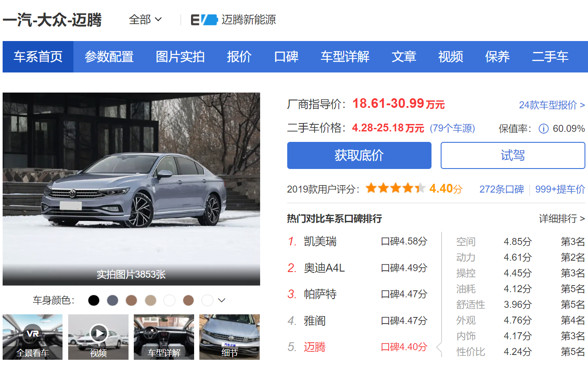
Task: Open the 文章 tab
Action: [x=404, y=57]
